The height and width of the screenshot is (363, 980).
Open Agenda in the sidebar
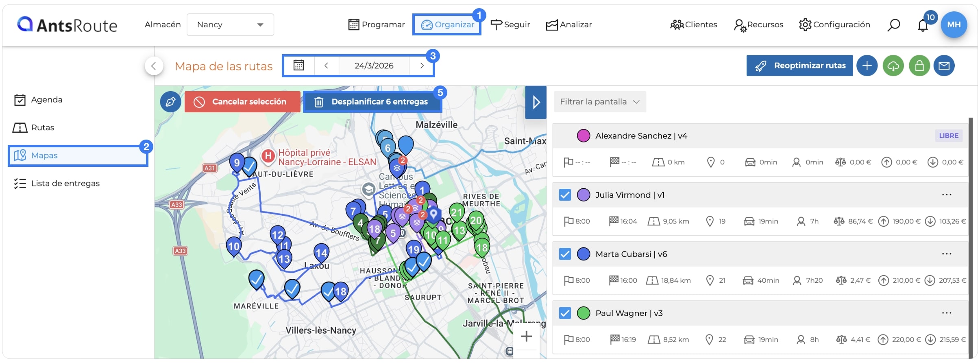pyautogui.click(x=39, y=100)
